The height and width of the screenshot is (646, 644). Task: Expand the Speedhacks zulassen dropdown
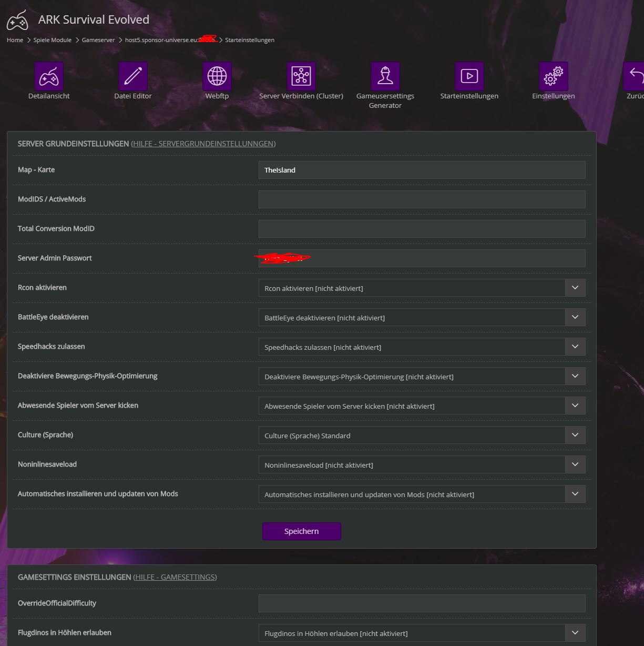(x=422, y=347)
